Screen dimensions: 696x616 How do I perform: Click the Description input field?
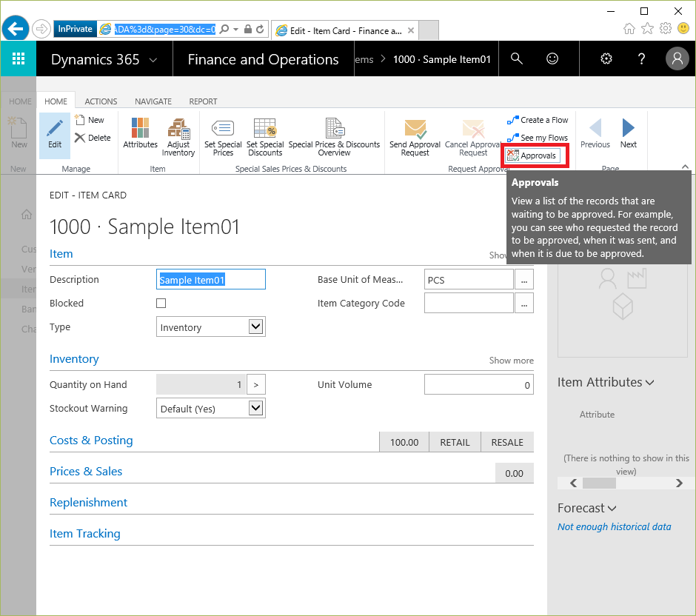tap(211, 280)
